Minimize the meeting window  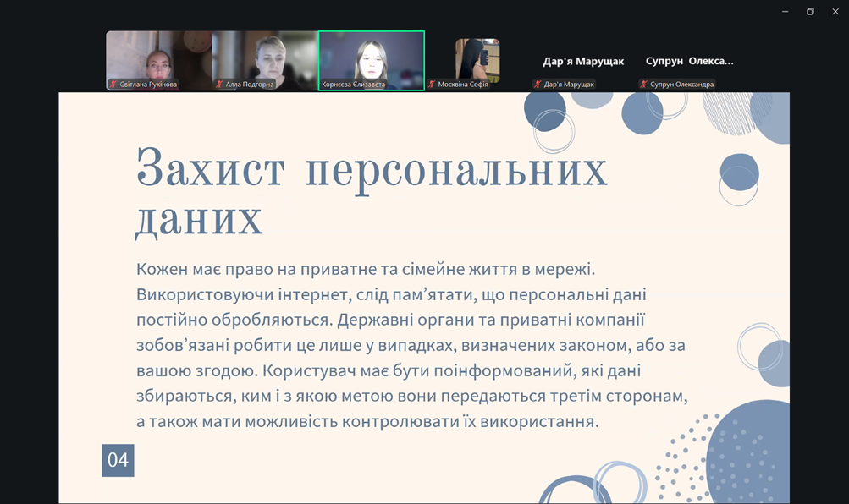pos(786,12)
